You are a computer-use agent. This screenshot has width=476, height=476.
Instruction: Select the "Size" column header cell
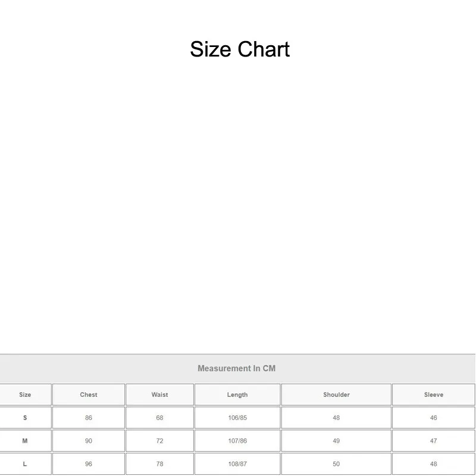pyautogui.click(x=25, y=394)
